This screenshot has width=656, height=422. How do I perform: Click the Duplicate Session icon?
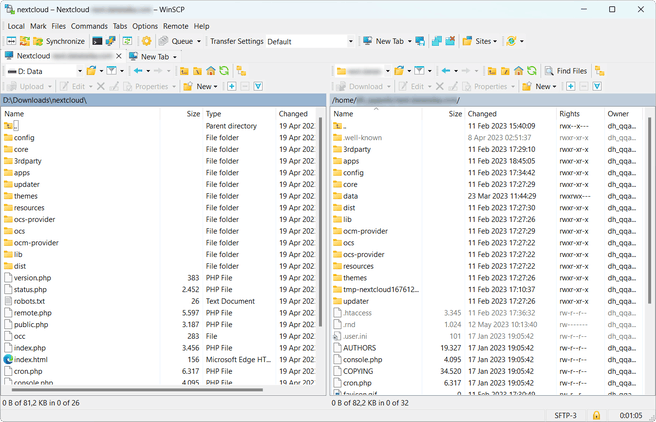coord(437,41)
